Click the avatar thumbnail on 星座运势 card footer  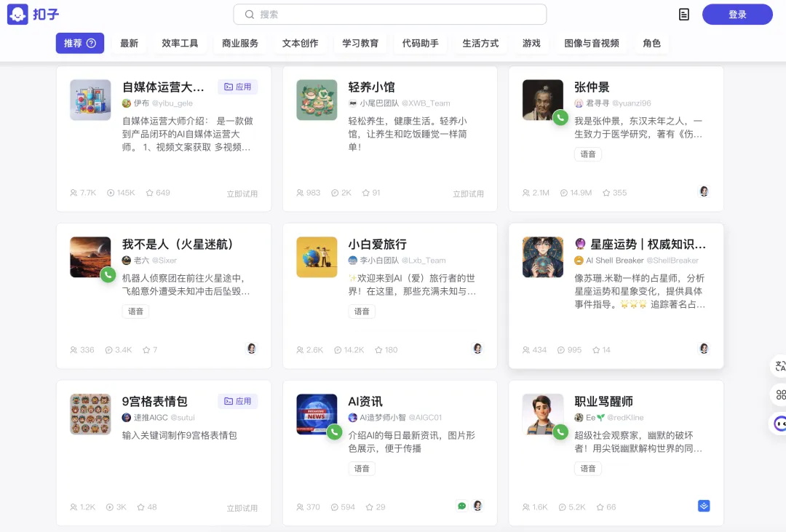[x=704, y=349]
